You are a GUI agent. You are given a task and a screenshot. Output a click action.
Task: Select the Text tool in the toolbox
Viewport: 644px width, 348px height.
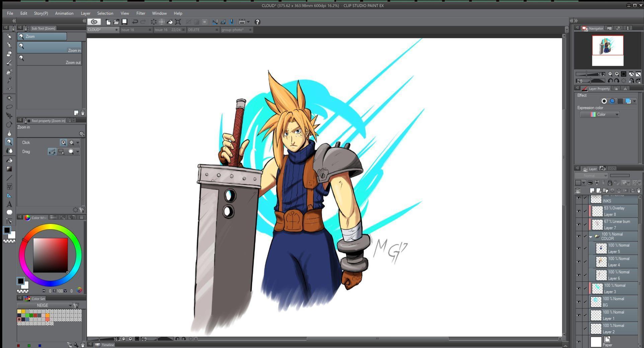click(9, 204)
